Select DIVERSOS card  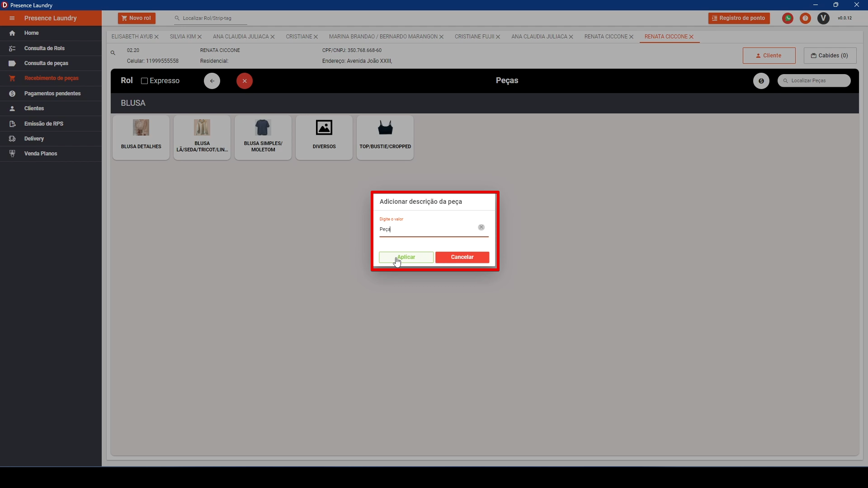(x=324, y=137)
